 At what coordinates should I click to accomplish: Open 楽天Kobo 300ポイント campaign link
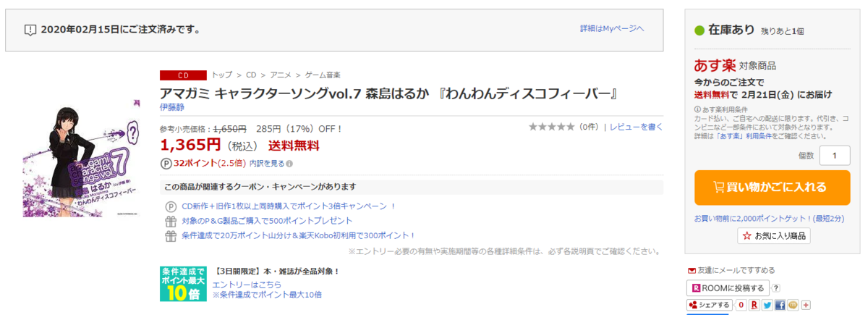pyautogui.click(x=298, y=235)
